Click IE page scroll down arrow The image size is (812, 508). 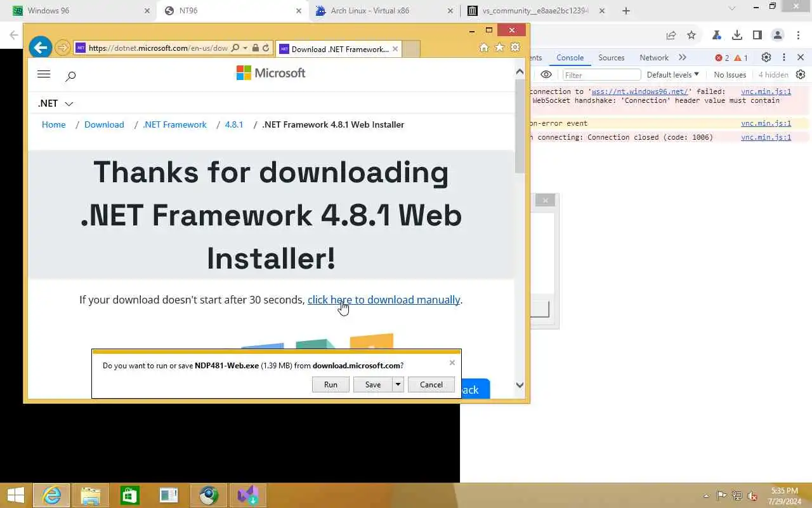520,385
